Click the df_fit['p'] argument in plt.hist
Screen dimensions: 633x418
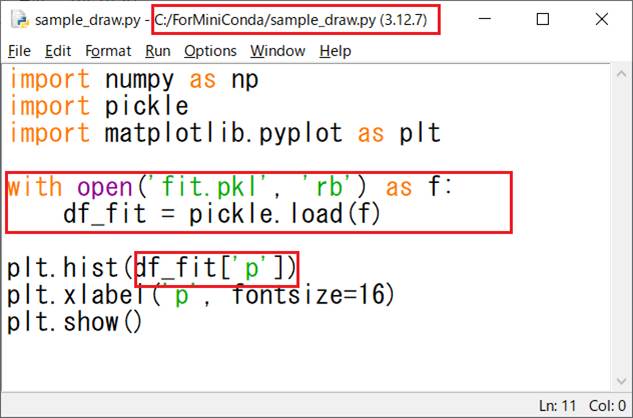coord(216,268)
